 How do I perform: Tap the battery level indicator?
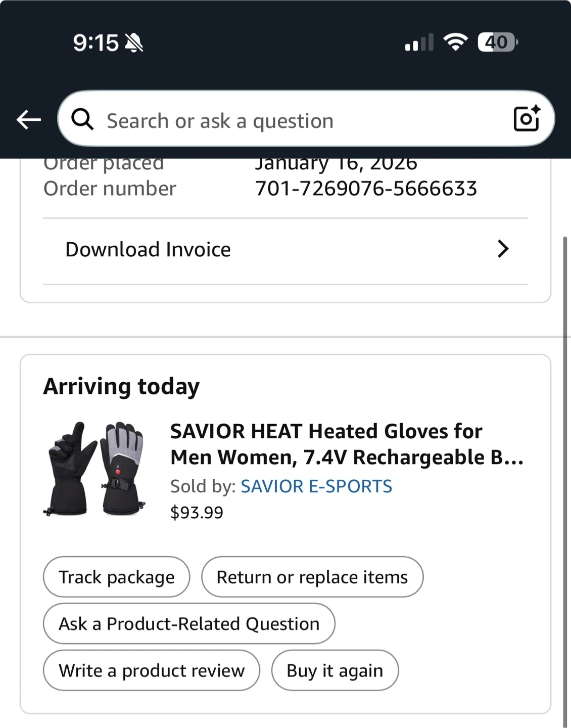point(498,42)
